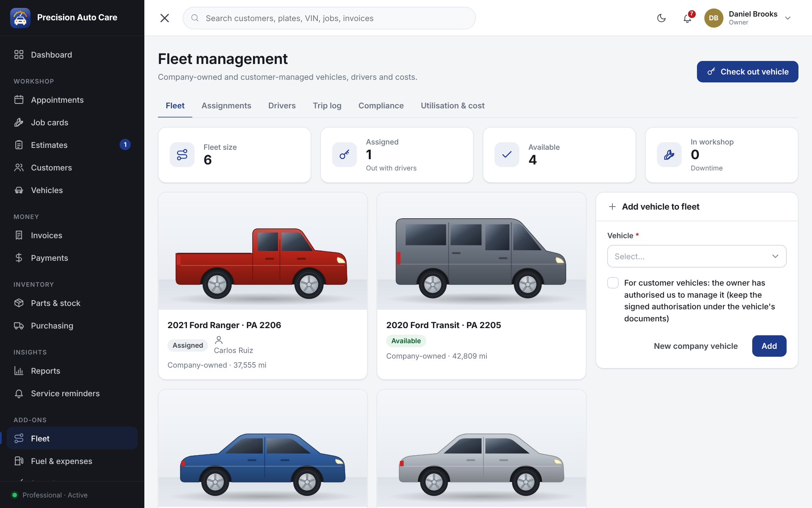Open Purchasing in the sidebar
Image resolution: width=812 pixels, height=508 pixels.
(x=72, y=325)
